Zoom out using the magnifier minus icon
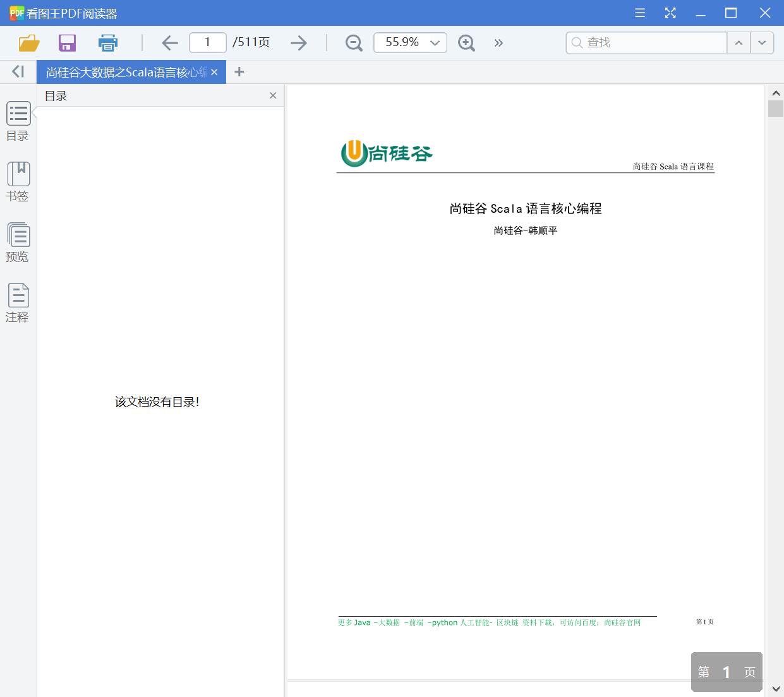This screenshot has width=784, height=697. click(353, 42)
